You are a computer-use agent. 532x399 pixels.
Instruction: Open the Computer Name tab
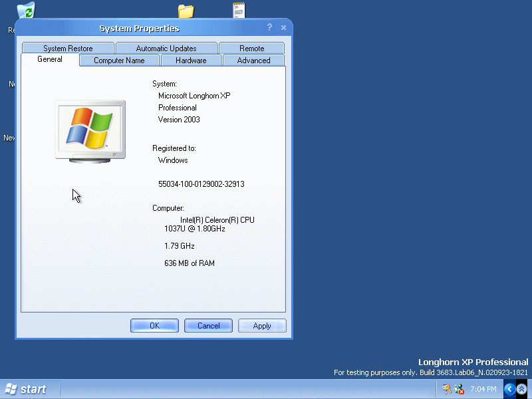coord(119,61)
